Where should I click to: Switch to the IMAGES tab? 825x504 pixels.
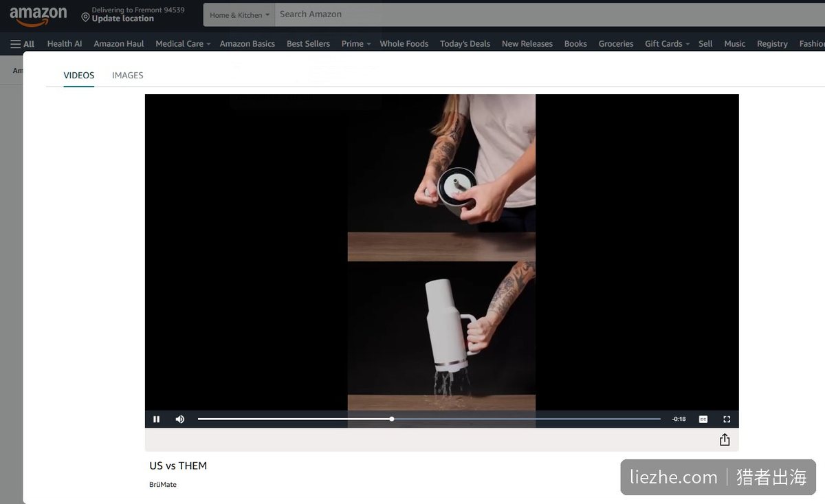click(128, 76)
